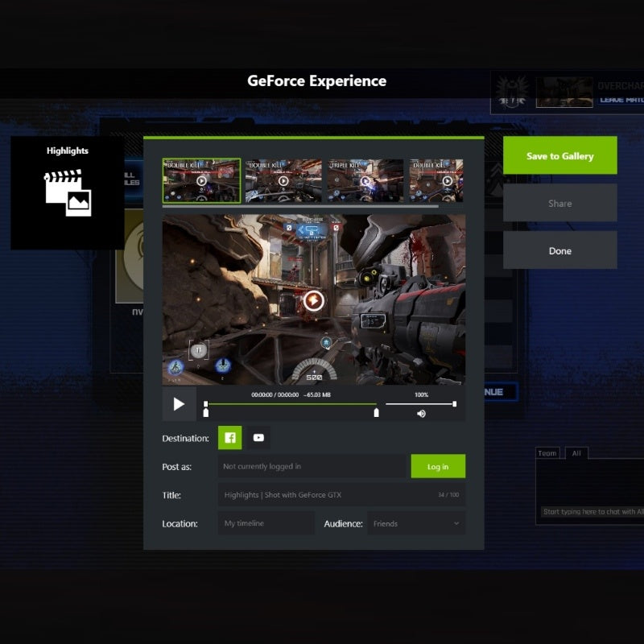Select the second Double Kill thumbnail

tap(283, 180)
